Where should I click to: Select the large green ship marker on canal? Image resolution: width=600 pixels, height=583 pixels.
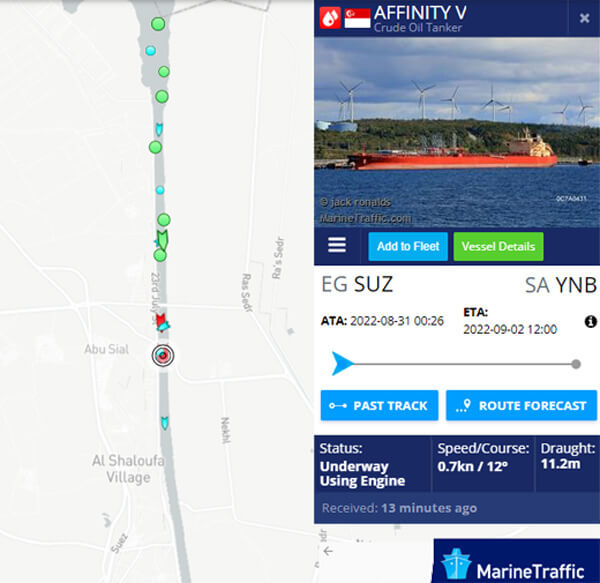(163, 239)
